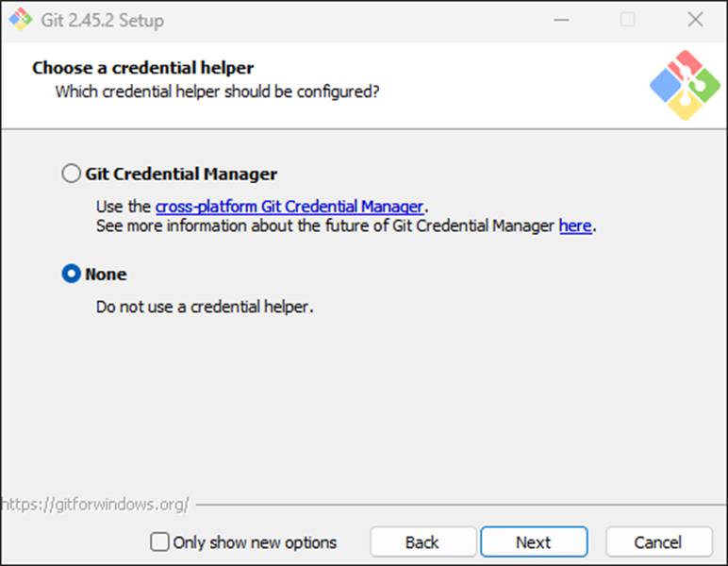Click the "Choose a credential helper" heading
728x566 pixels.
[143, 68]
